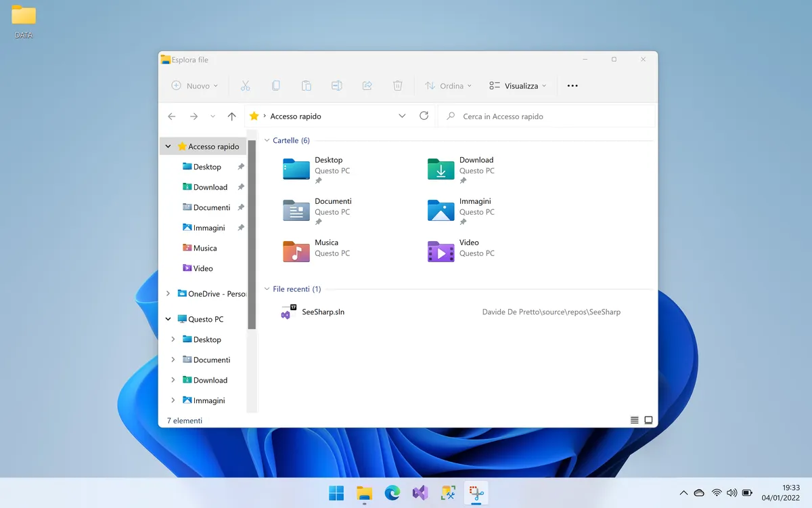Go up one level with up arrow
Image resolution: width=812 pixels, height=508 pixels.
(231, 117)
